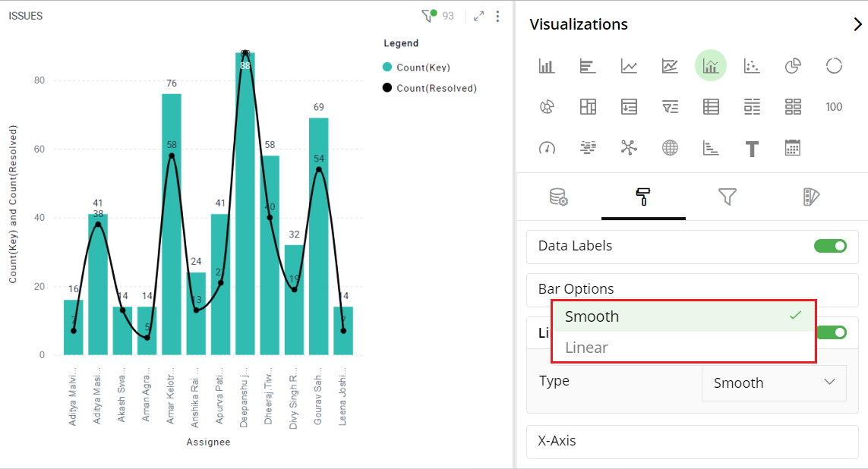Viewport: 868px width, 469px height.
Task: Click the Assignee axis title
Action: pos(208,442)
